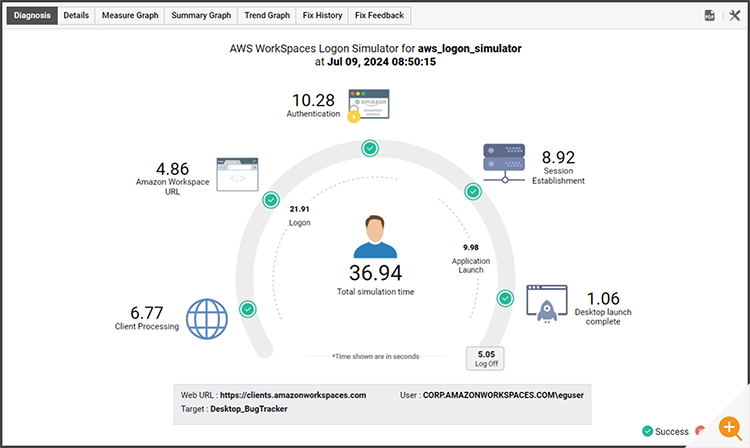
Task: Click the red failure legend icon
Action: (700, 430)
